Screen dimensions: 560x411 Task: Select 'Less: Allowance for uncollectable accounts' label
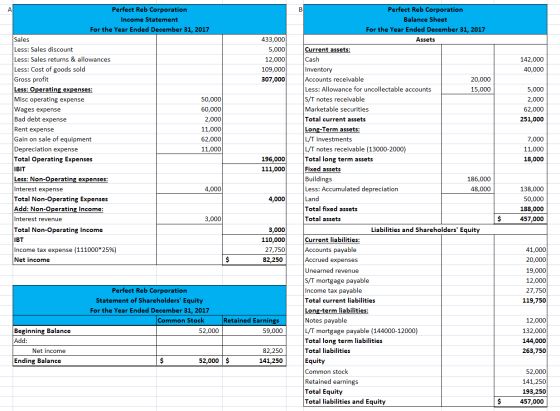click(368, 90)
